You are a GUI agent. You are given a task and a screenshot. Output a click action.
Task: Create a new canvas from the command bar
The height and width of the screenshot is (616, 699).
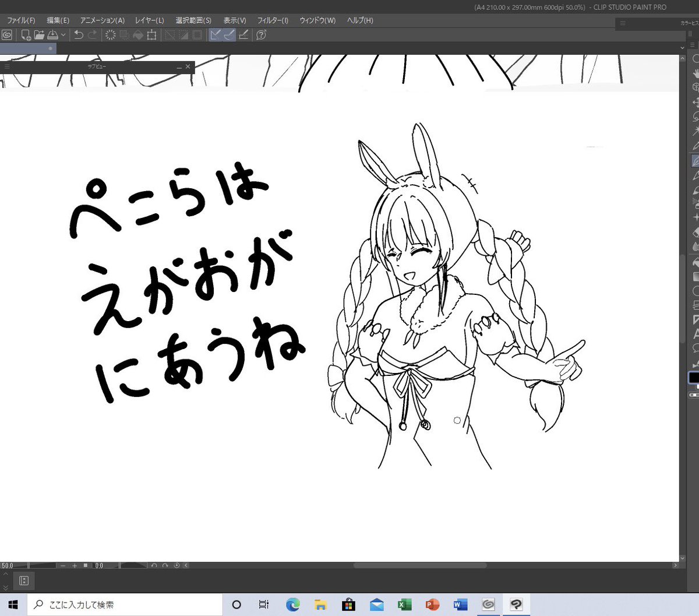(26, 35)
